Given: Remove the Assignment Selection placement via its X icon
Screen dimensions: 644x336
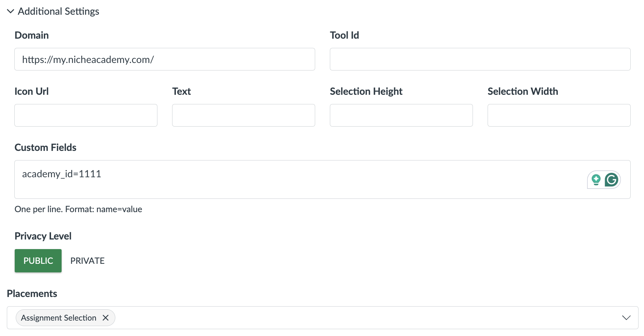Looking at the screenshot, I should [106, 318].
